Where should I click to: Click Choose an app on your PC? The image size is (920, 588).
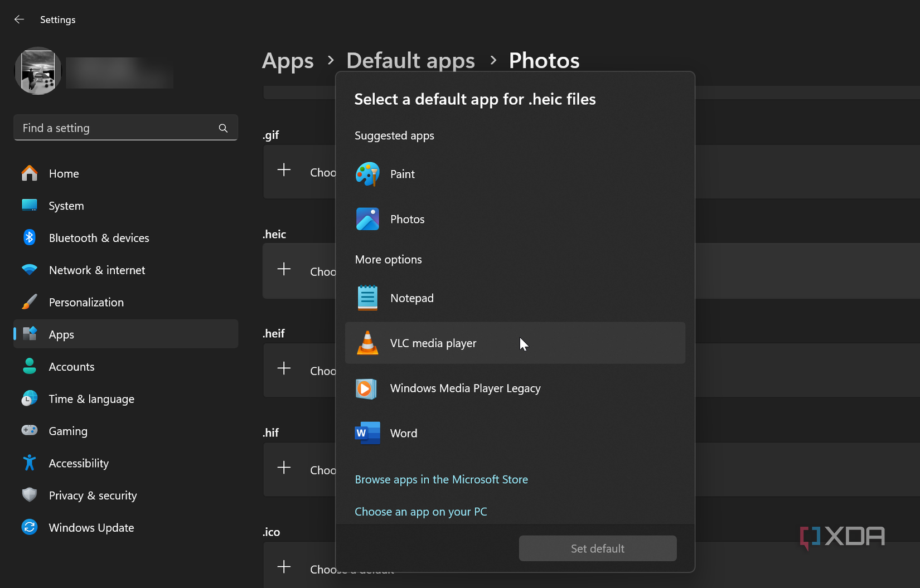pyautogui.click(x=421, y=511)
